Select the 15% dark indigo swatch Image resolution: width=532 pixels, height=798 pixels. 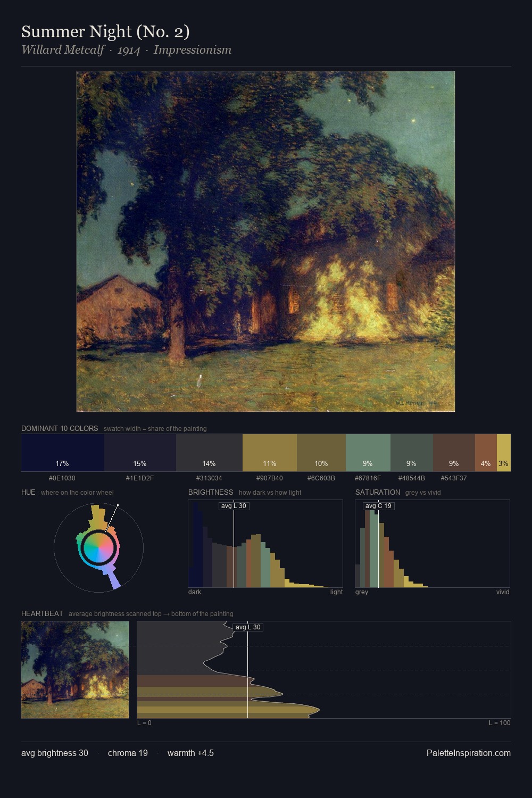140,453
